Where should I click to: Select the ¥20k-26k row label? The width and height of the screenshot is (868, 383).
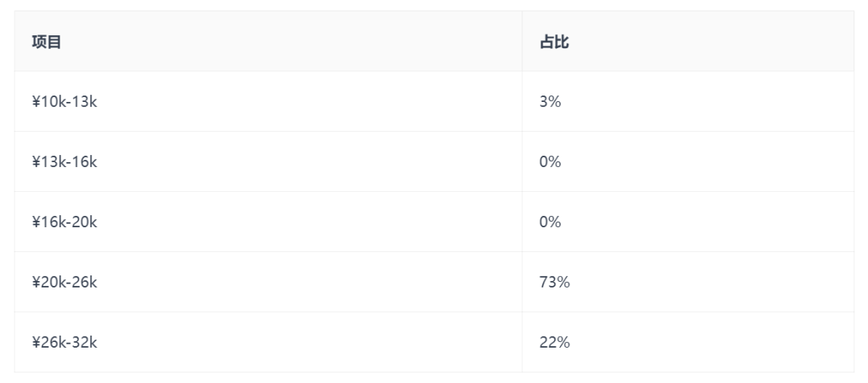64,283
